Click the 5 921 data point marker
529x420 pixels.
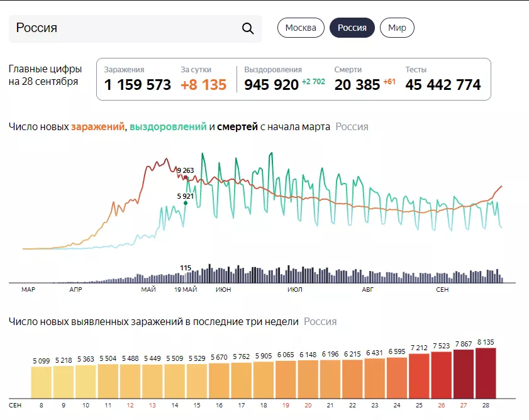coord(186,203)
